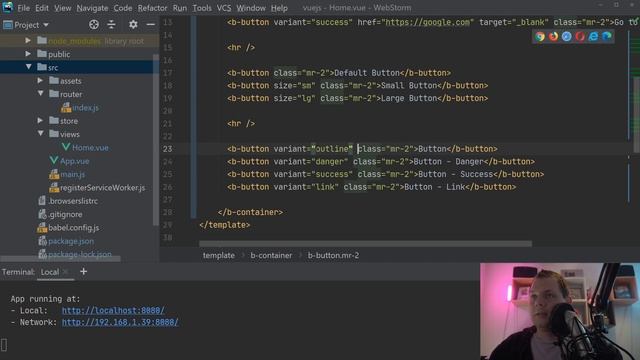Expand the public folder arrow
Viewport: 640px width, 360px height.
coord(28,54)
